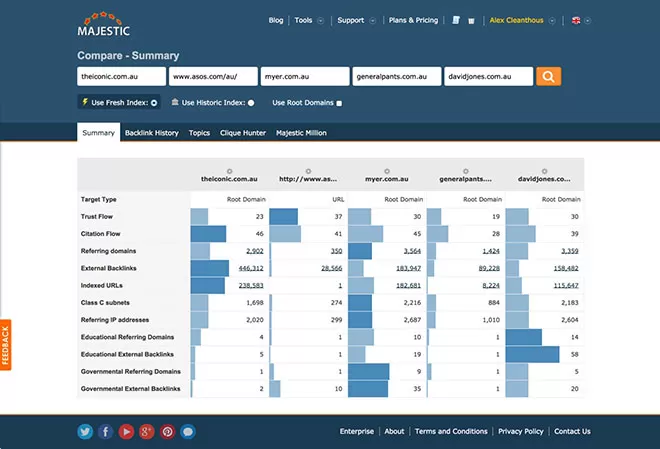Open the bucket icon in header
660x449 pixels.
click(x=471, y=21)
